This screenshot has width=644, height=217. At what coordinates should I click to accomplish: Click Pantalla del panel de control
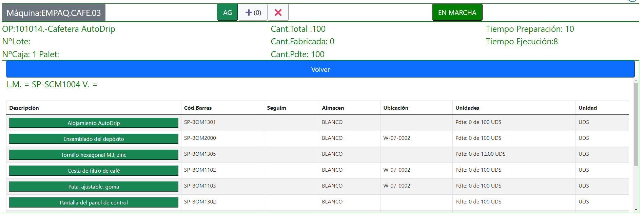tap(94, 202)
